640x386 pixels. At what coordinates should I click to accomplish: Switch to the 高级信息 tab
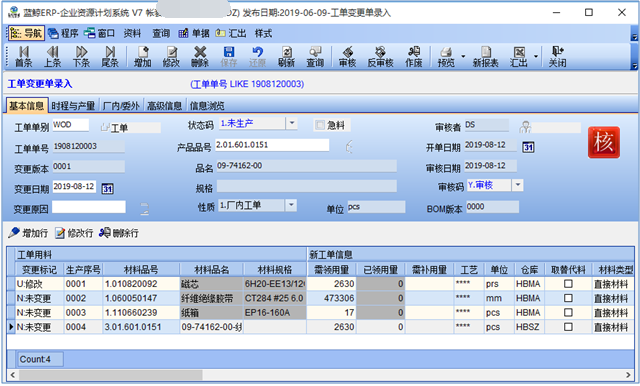tap(164, 106)
